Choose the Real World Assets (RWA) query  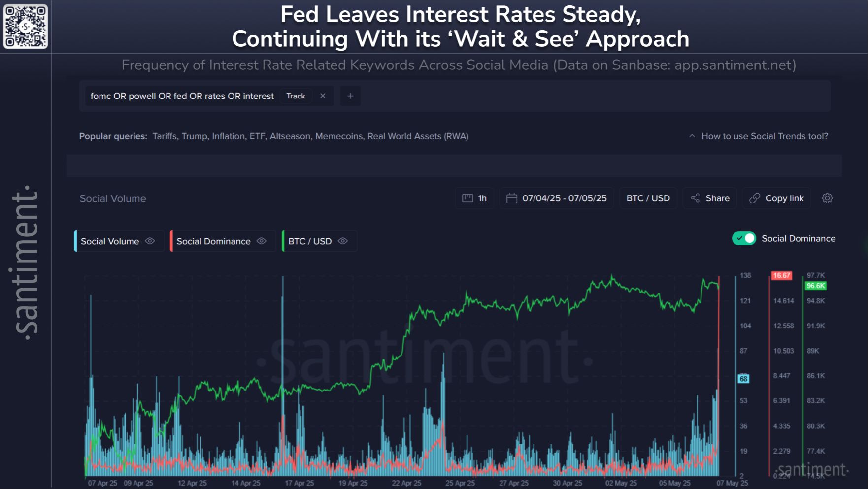[418, 136]
